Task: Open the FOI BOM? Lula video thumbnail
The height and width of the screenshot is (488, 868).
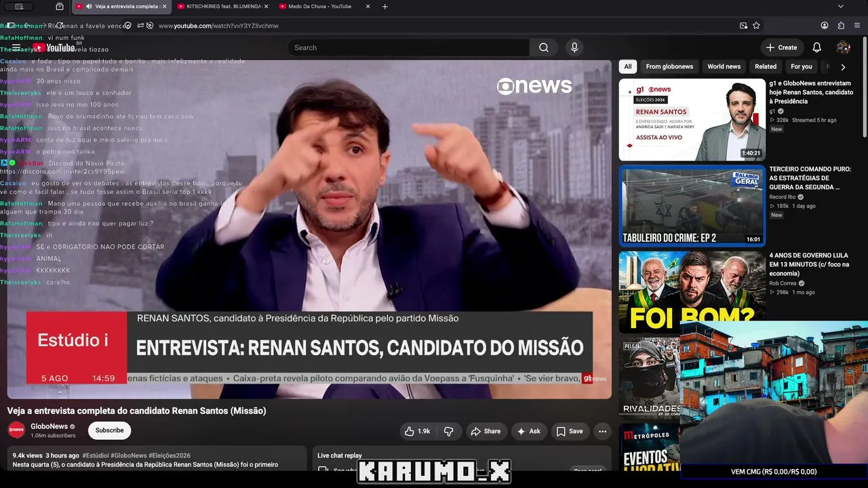Action: (x=692, y=292)
